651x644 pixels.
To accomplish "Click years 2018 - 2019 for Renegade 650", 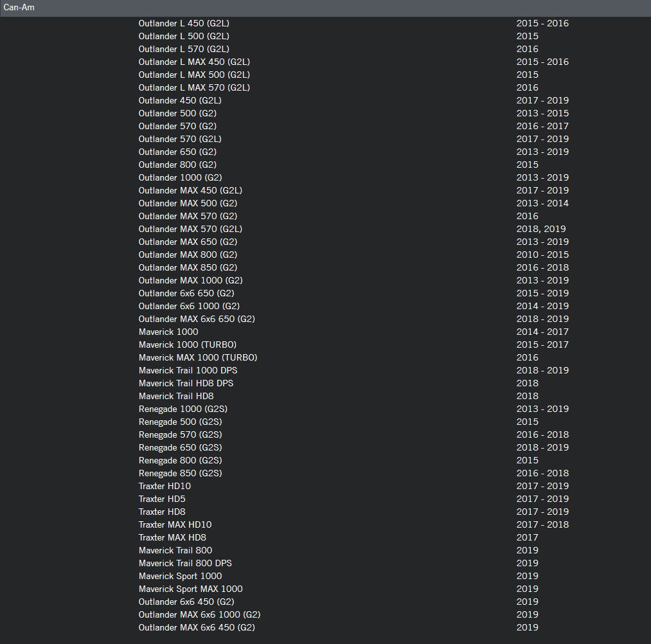I will coord(542,448).
